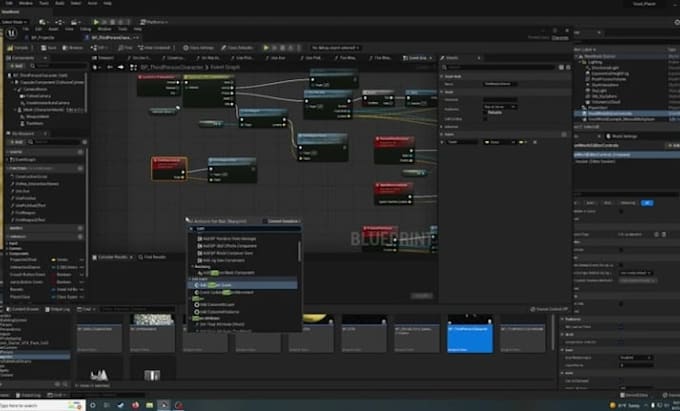
Task: Toggle Call In Editor checkbox
Action: (x=485, y=119)
